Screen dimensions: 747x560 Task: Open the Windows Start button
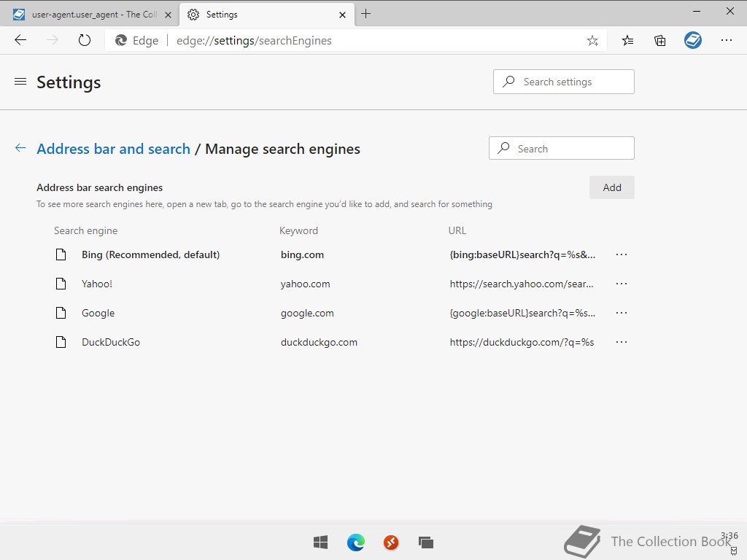[x=321, y=542]
